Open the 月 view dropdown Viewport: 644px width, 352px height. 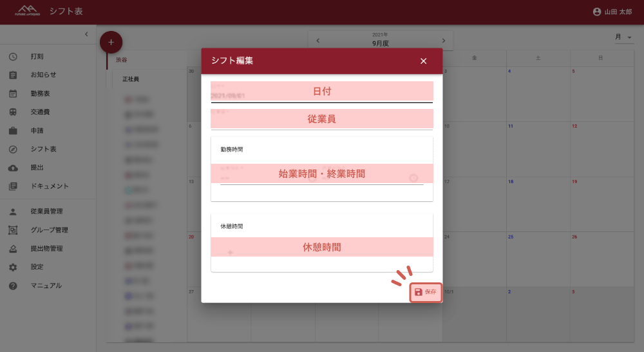(623, 37)
